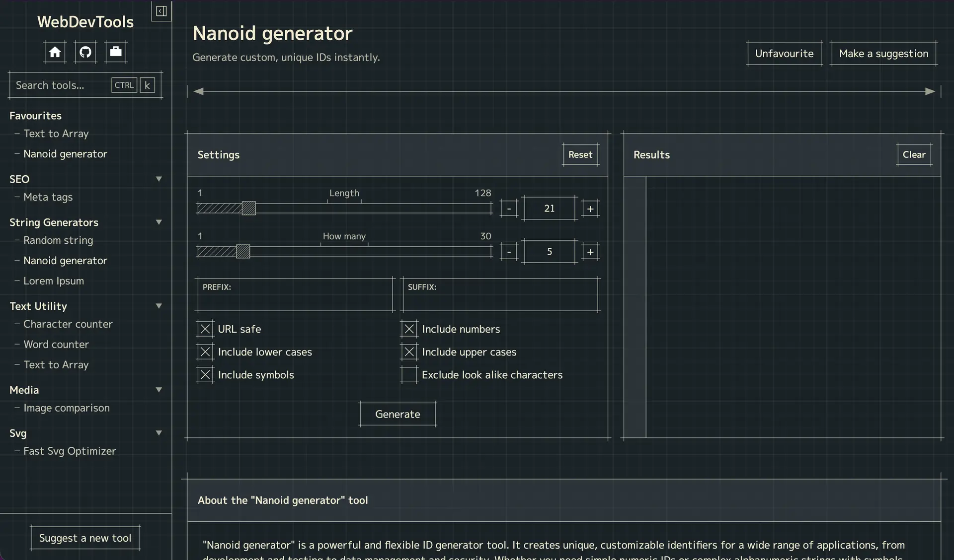Collapse the Media section
954x560 pixels.
coord(159,389)
